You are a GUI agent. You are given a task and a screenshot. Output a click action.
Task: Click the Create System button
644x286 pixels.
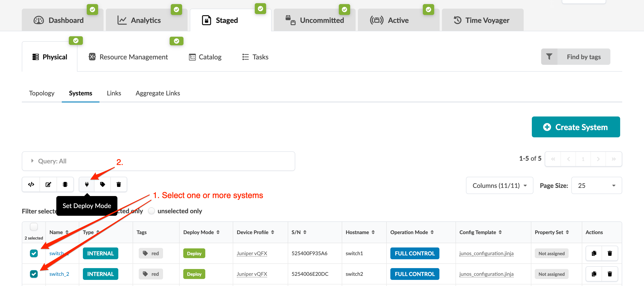click(x=575, y=127)
